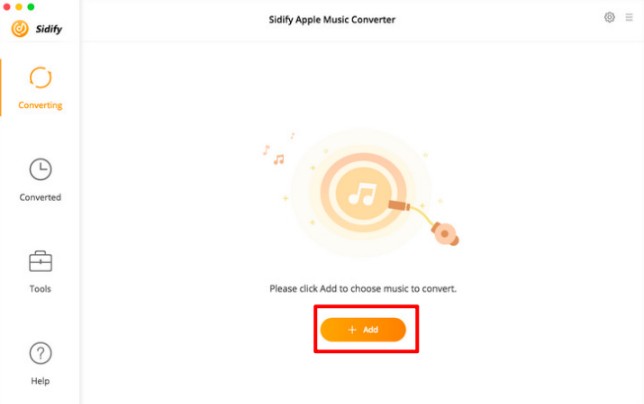Select the Tools label in the sidebar
Viewport: 644px width, 404px height.
coord(40,289)
